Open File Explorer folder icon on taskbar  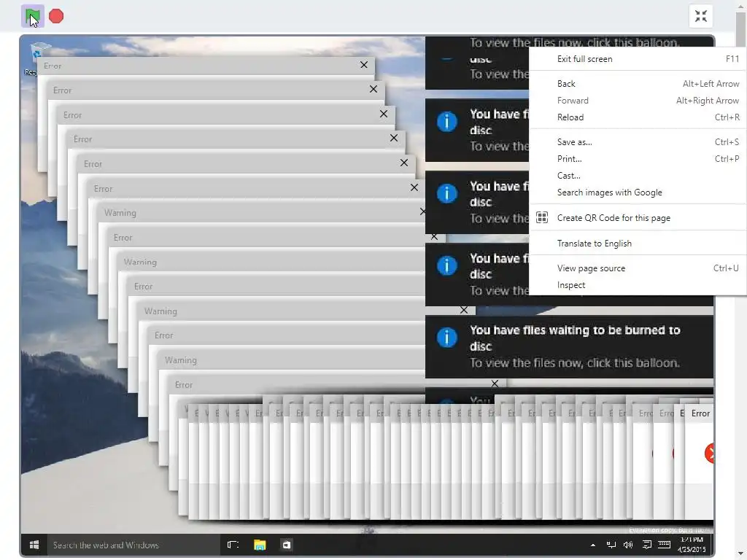260,545
